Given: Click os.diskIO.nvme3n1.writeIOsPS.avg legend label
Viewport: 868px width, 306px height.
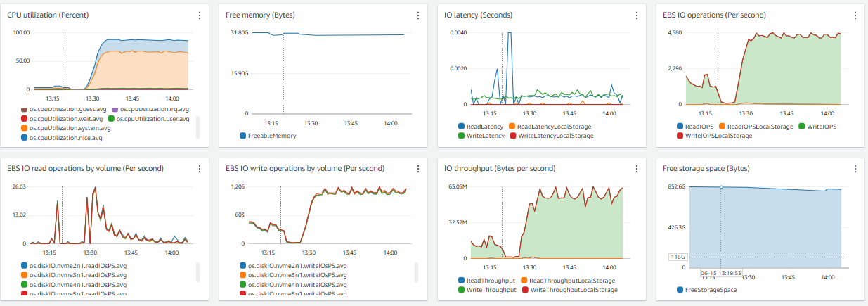Looking at the screenshot, I should coord(297,275).
